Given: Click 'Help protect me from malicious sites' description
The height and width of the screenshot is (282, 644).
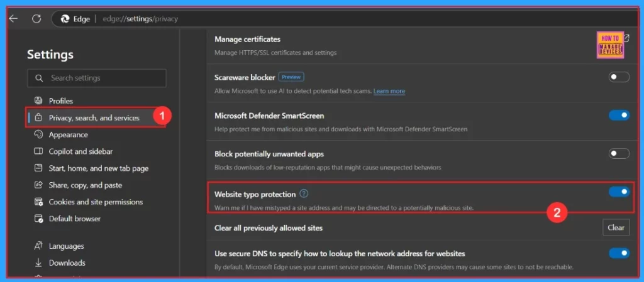Looking at the screenshot, I should pyautogui.click(x=341, y=129).
